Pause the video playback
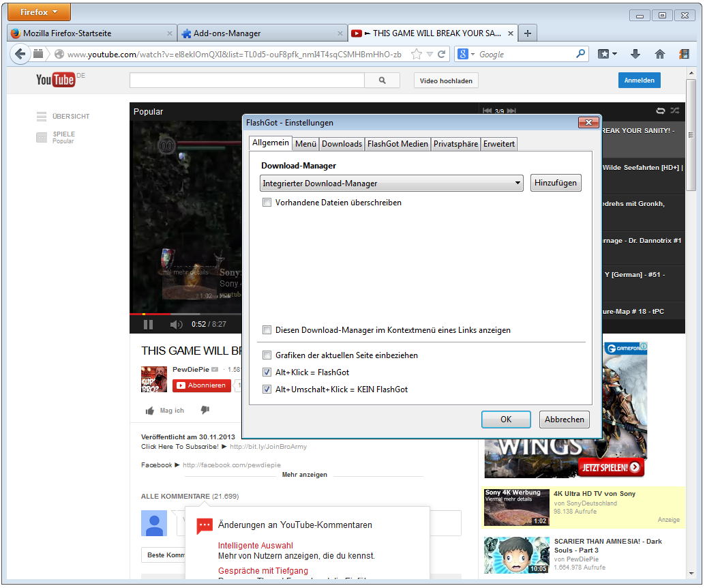Viewport: 705px width, 588px height. pos(148,325)
